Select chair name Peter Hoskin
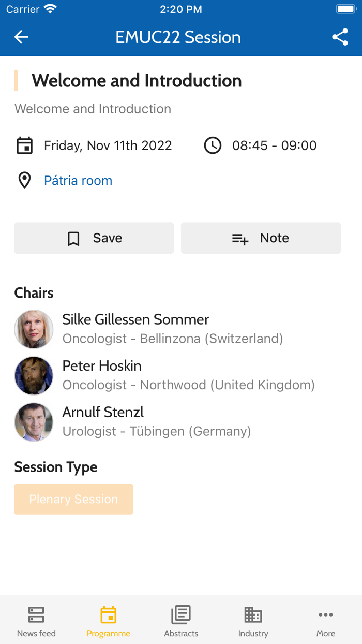The height and width of the screenshot is (644, 362). (102, 366)
